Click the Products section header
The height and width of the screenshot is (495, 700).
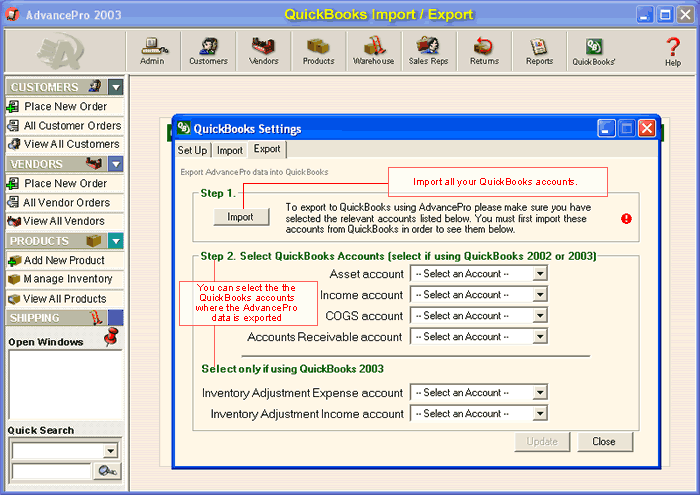tap(56, 241)
